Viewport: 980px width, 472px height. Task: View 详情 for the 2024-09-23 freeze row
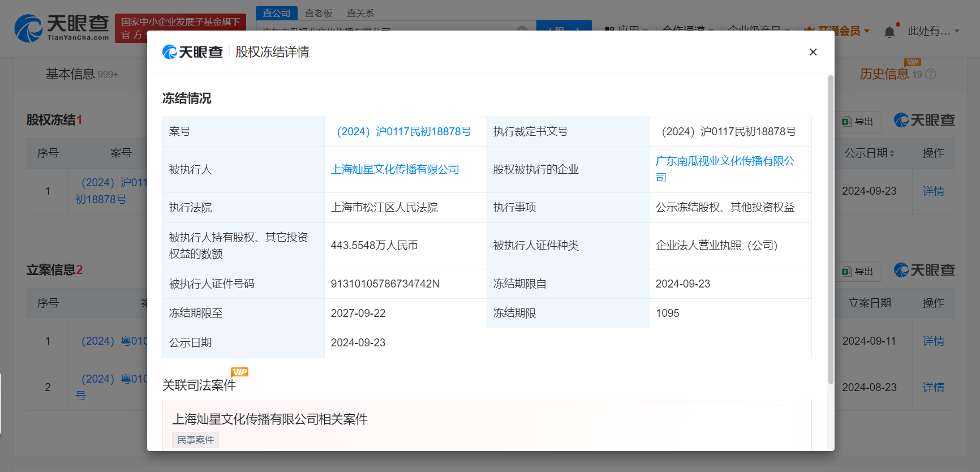coord(934,191)
